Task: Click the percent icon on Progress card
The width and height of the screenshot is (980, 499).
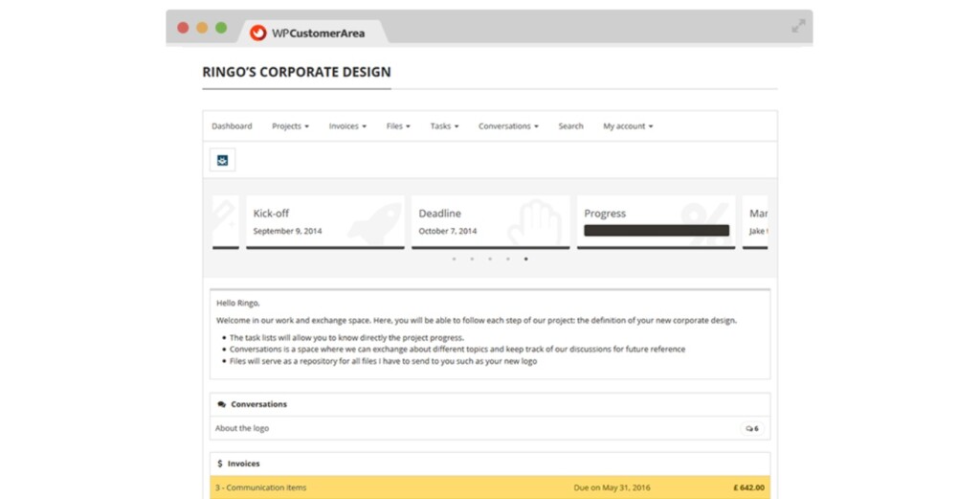Action: 705,222
